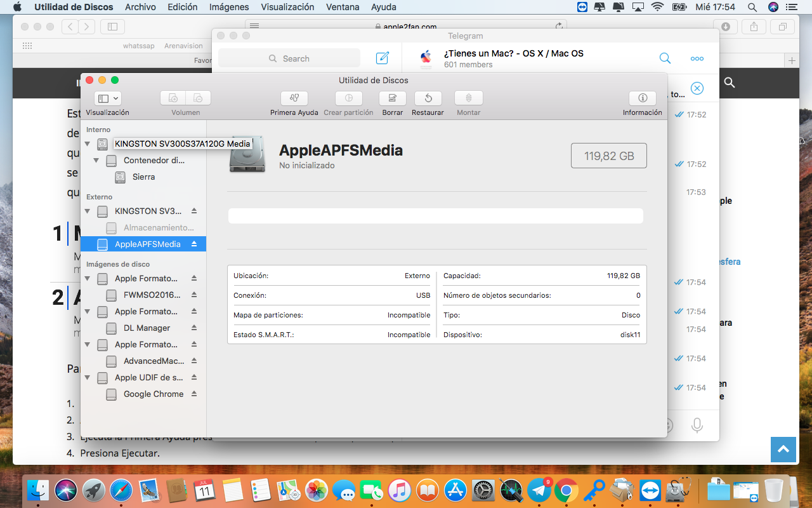Click the disk11 device value
812x508 pixels.
(x=630, y=335)
